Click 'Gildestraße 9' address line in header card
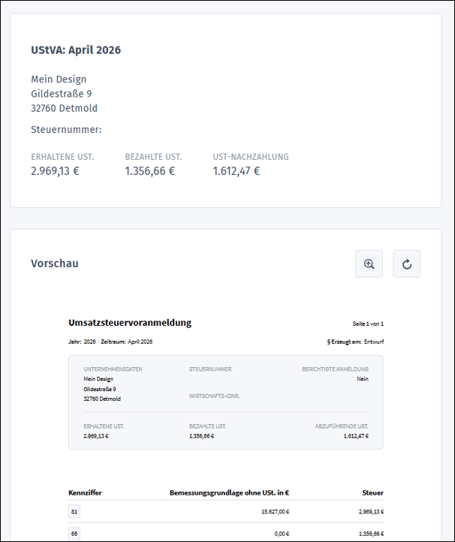Viewport: 455px width, 542px height. (x=62, y=94)
